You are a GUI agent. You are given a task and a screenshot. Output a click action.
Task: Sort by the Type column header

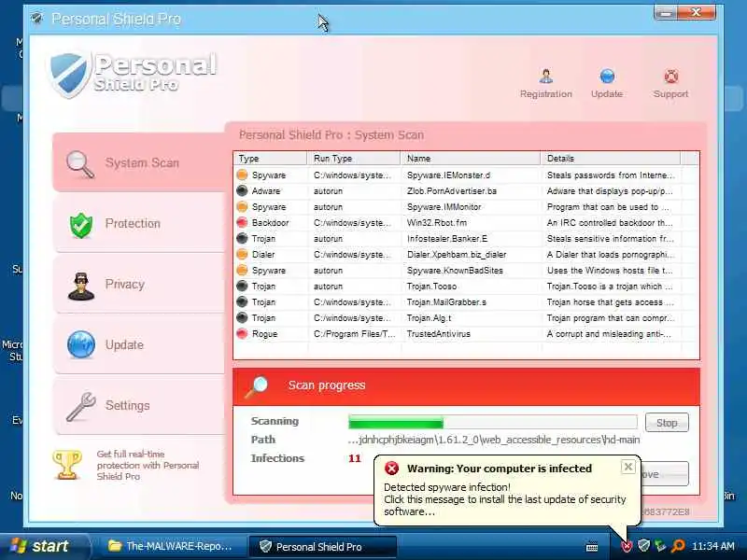[x=270, y=159]
